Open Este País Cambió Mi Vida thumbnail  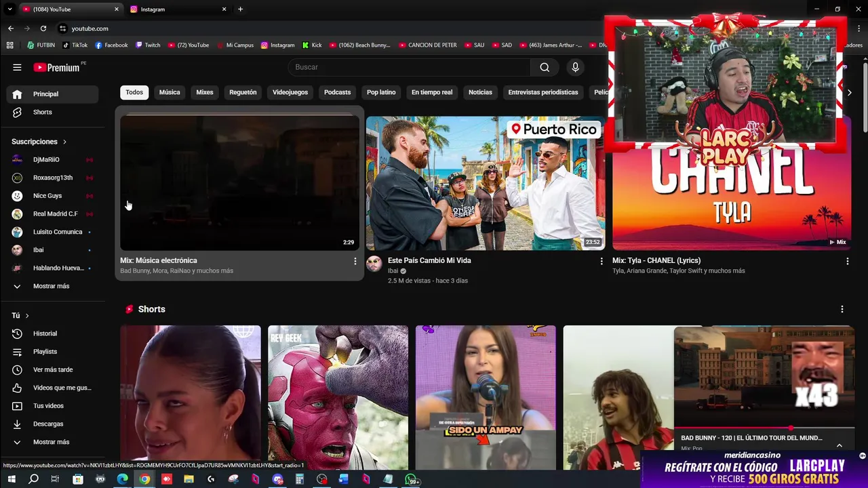pyautogui.click(x=486, y=183)
